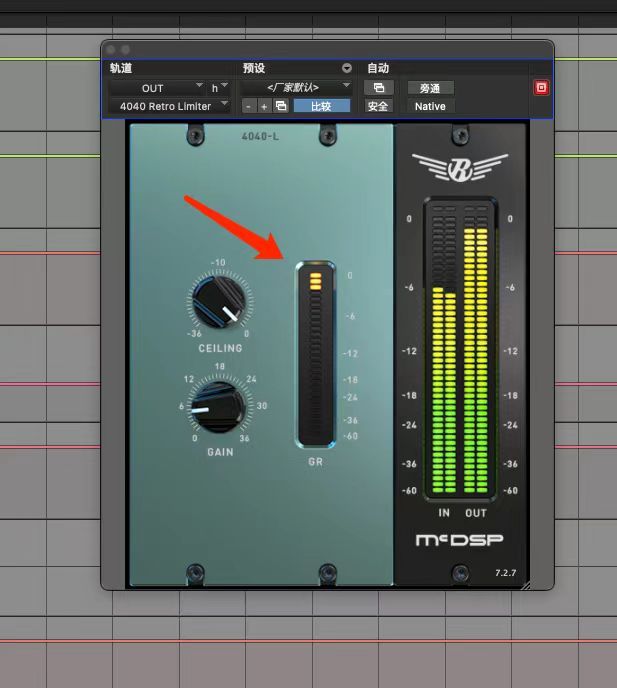
Task: Click the GR gain reduction meter
Action: click(x=316, y=355)
